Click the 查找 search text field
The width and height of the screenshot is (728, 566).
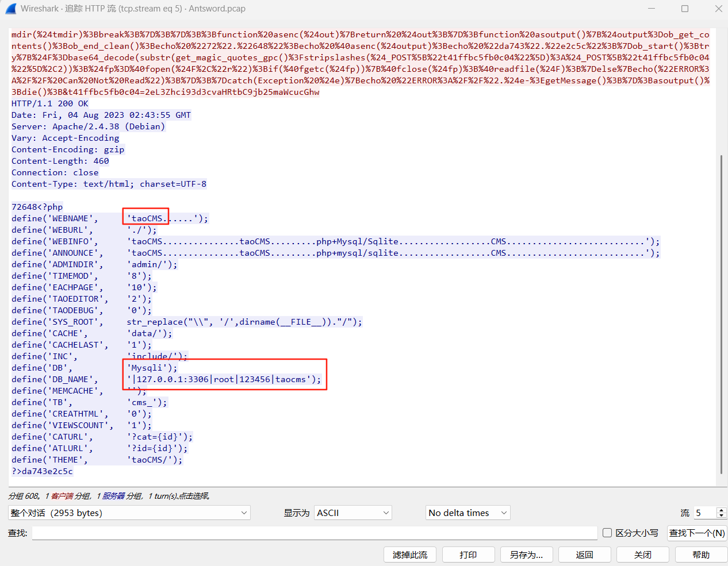[x=314, y=533]
